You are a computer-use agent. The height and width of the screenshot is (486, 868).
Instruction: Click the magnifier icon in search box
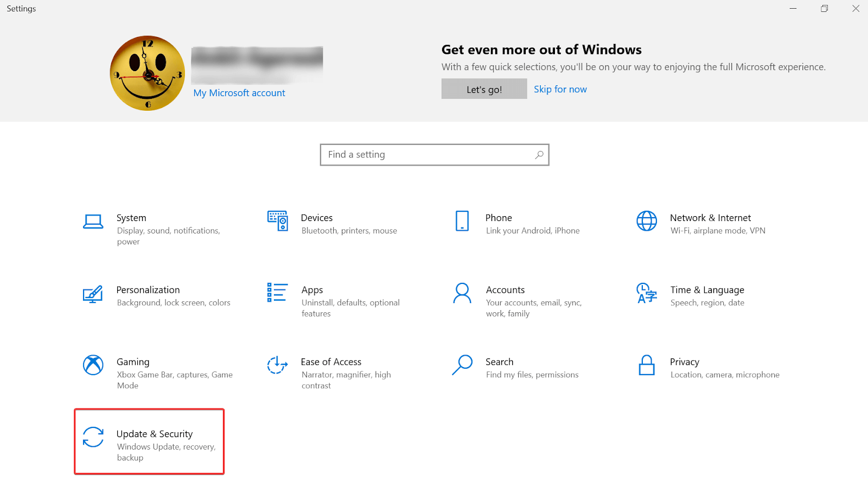(x=539, y=155)
